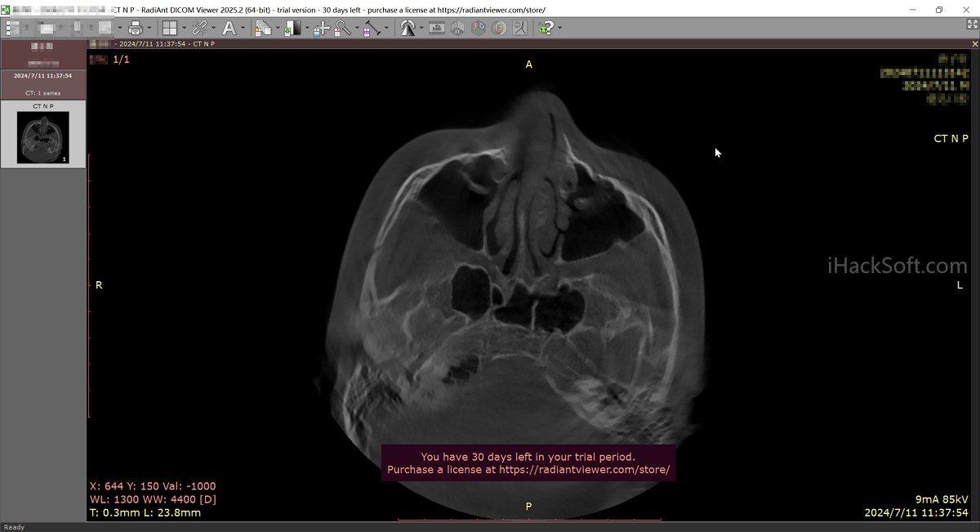Select the Browse series tool
The height and width of the screenshot is (532, 980).
[x=263, y=28]
